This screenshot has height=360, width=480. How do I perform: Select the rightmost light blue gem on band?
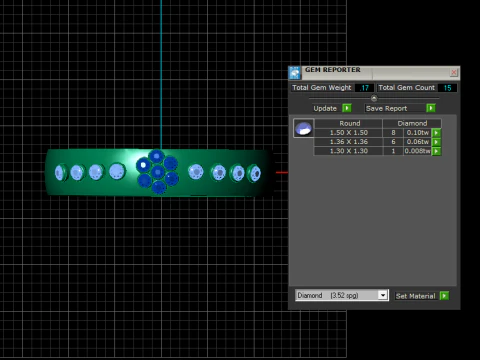pyautogui.click(x=255, y=173)
